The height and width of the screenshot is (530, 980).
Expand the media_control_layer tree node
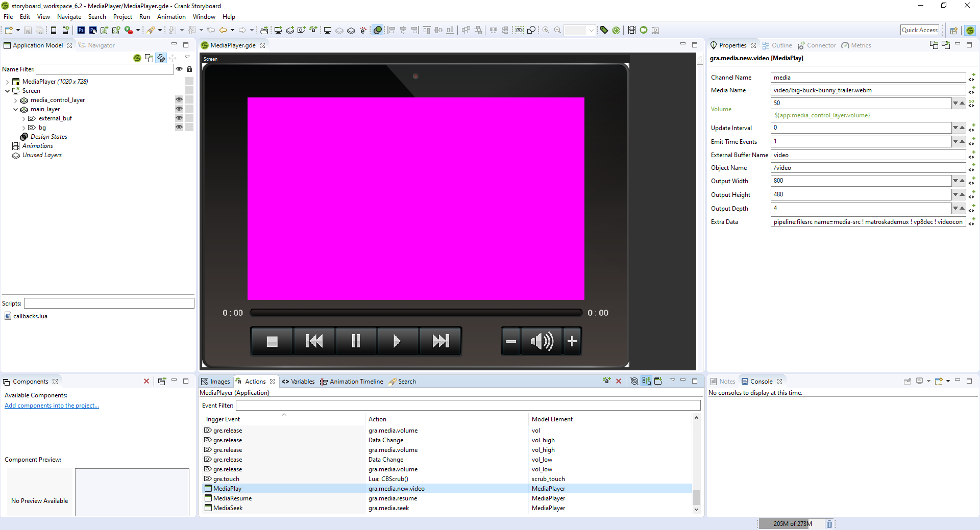[15, 100]
